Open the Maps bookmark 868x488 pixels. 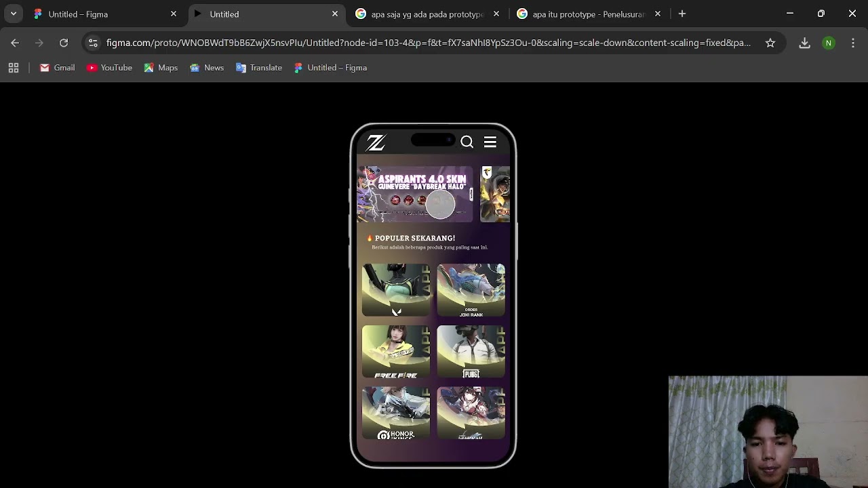coord(161,68)
